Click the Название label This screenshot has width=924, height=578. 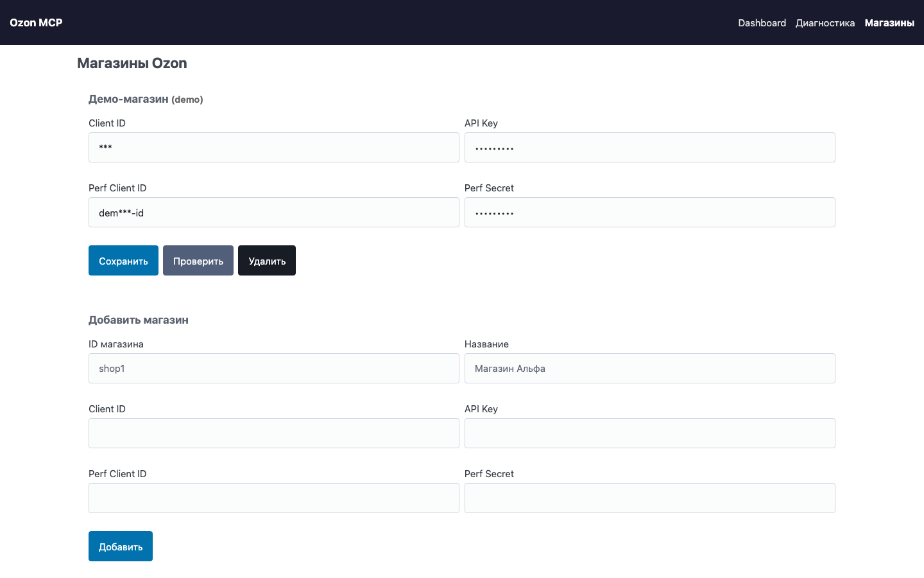(486, 344)
